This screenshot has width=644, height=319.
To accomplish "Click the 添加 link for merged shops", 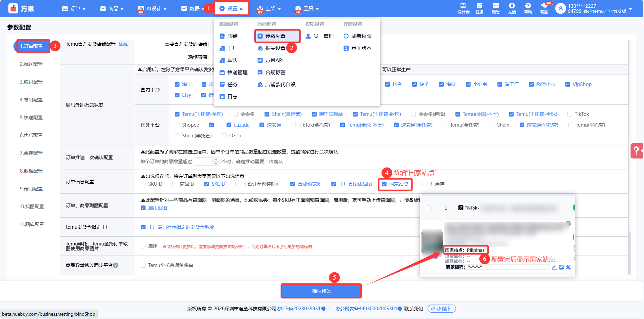I will pyautogui.click(x=124, y=44).
